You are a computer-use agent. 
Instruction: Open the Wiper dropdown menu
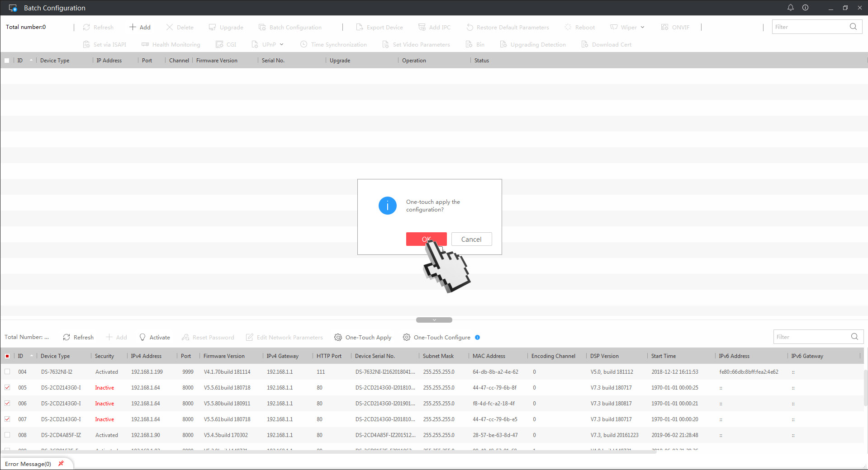point(627,27)
